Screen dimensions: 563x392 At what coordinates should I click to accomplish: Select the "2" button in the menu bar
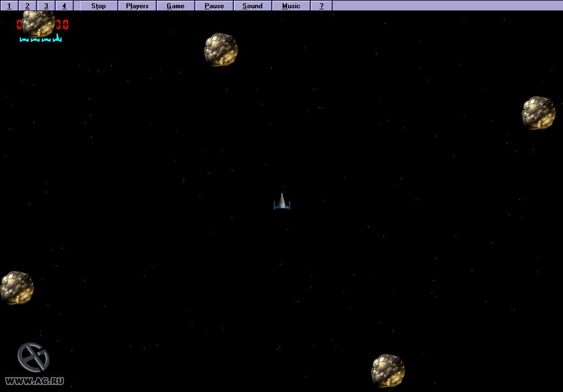27,5
